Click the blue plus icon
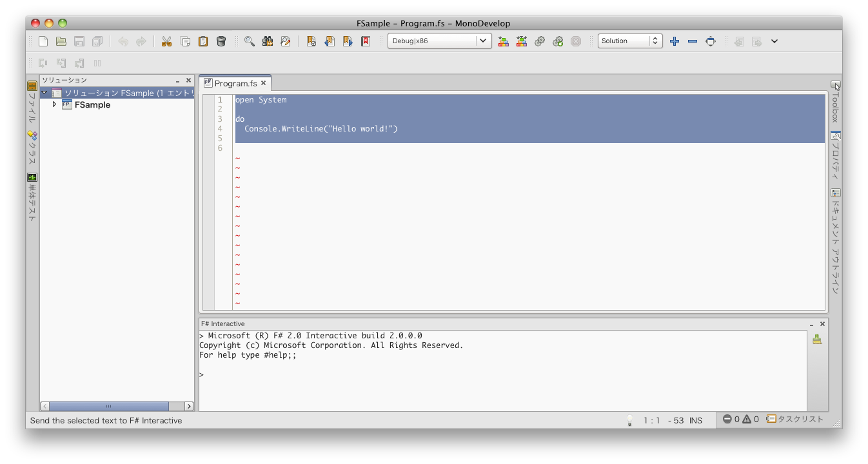The width and height of the screenshot is (868, 464). [675, 41]
